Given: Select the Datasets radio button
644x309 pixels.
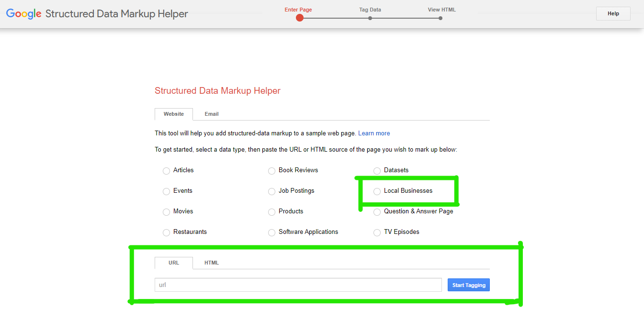Looking at the screenshot, I should pyautogui.click(x=377, y=171).
